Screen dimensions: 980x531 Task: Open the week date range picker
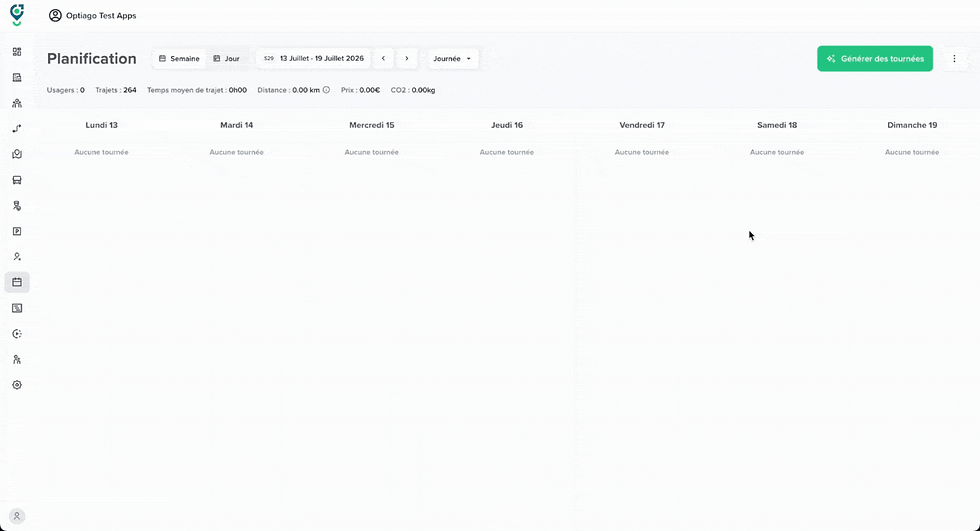(x=314, y=59)
